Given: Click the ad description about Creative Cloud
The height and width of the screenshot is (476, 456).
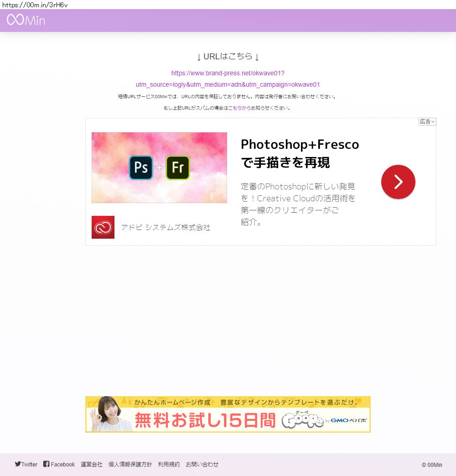Looking at the screenshot, I should [298, 204].
